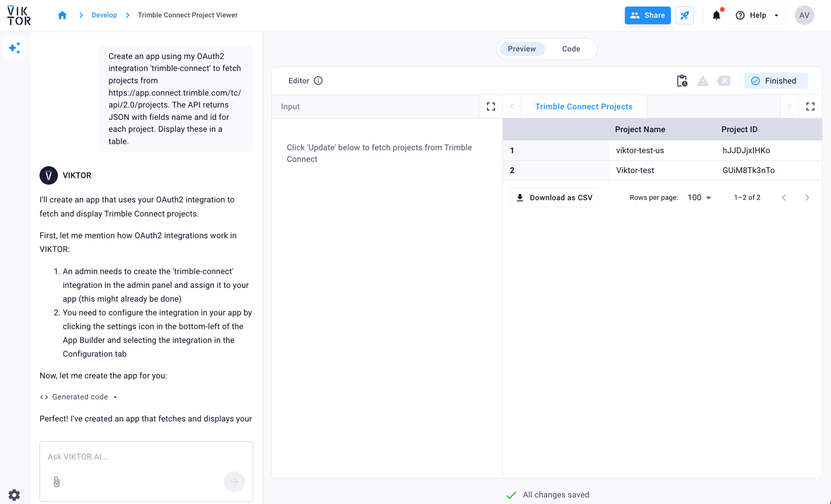The height and width of the screenshot is (504, 831).
Task: Click the Share button
Action: tap(648, 15)
